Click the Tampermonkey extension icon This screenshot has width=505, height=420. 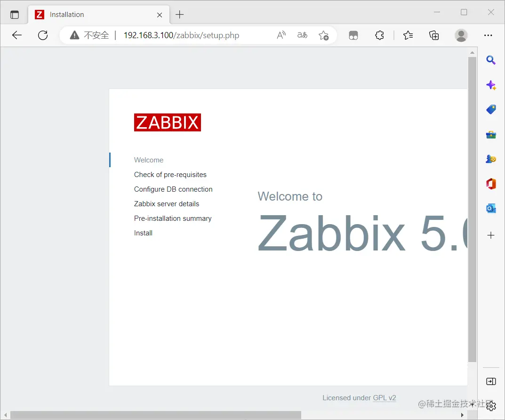point(353,35)
